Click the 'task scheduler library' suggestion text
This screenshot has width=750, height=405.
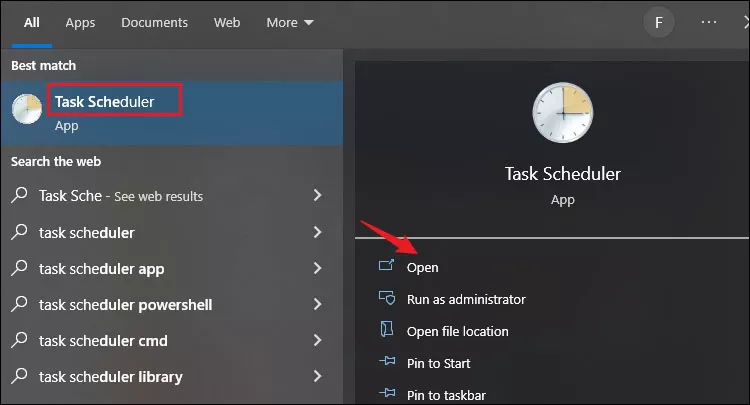(x=110, y=377)
